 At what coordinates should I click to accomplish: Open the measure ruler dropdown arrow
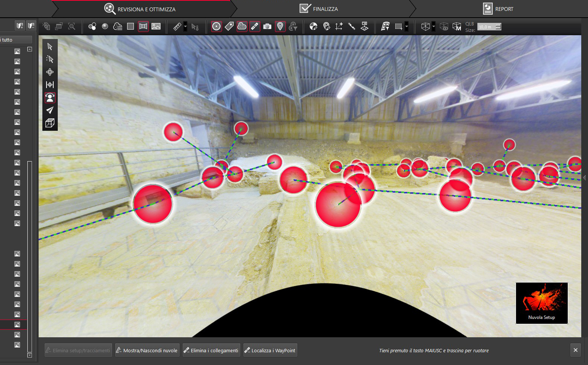pos(185,27)
